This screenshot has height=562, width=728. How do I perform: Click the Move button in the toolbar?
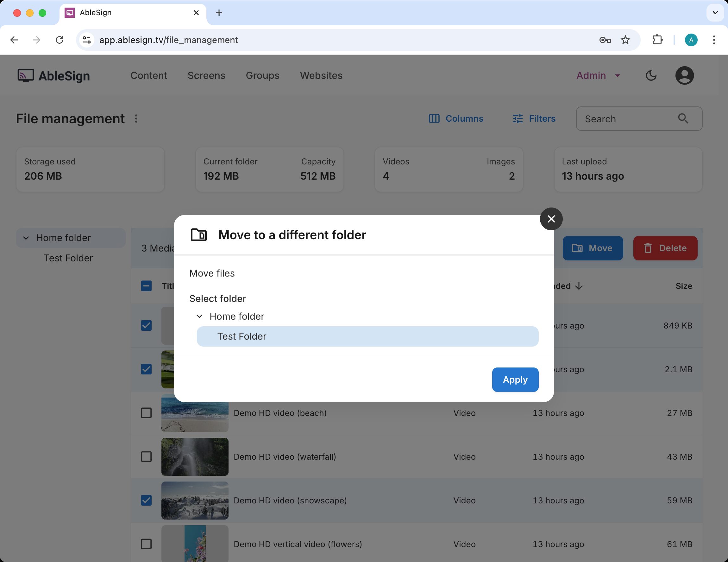pos(593,248)
